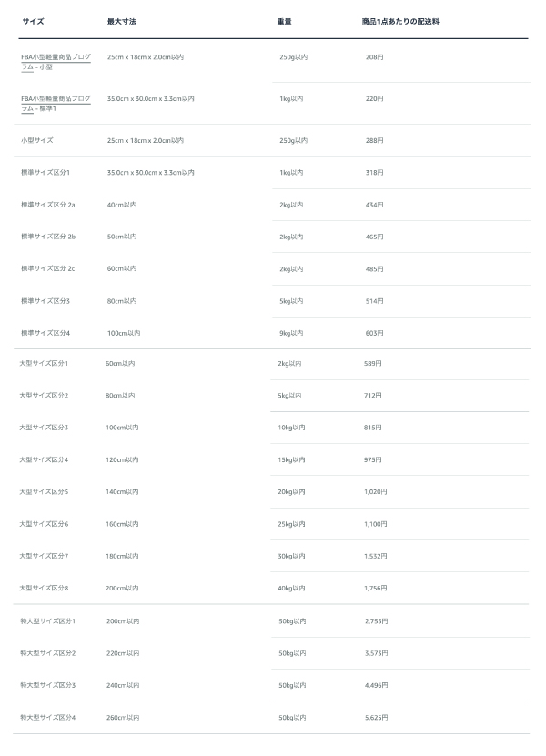Click the 最大寸法 column header
Image resolution: width=546 pixels, height=756 pixels.
pyautogui.click(x=122, y=21)
